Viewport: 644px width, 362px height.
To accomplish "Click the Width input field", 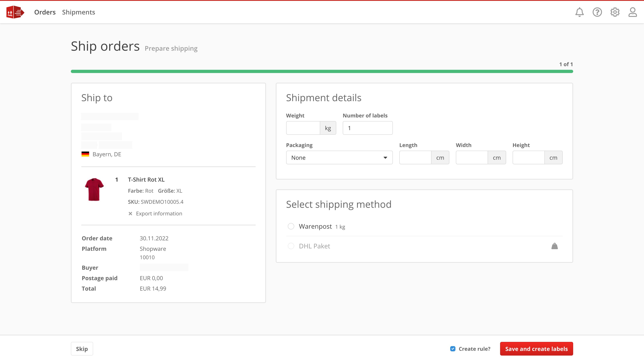I will click(472, 158).
